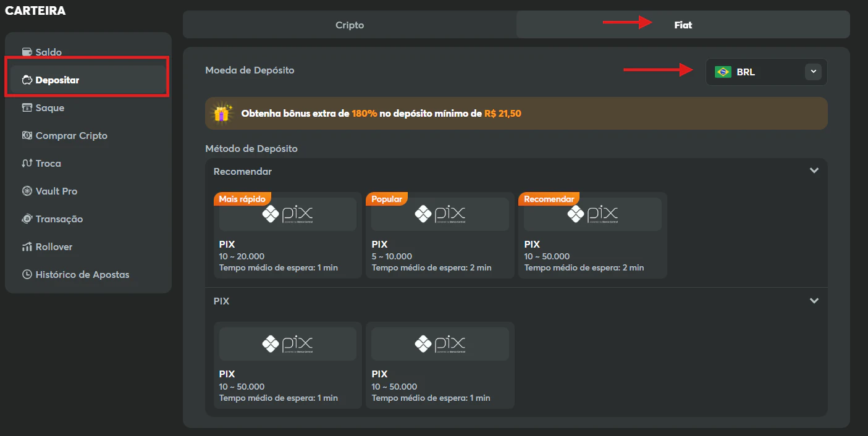Click the icon beside Transação

coord(27,219)
